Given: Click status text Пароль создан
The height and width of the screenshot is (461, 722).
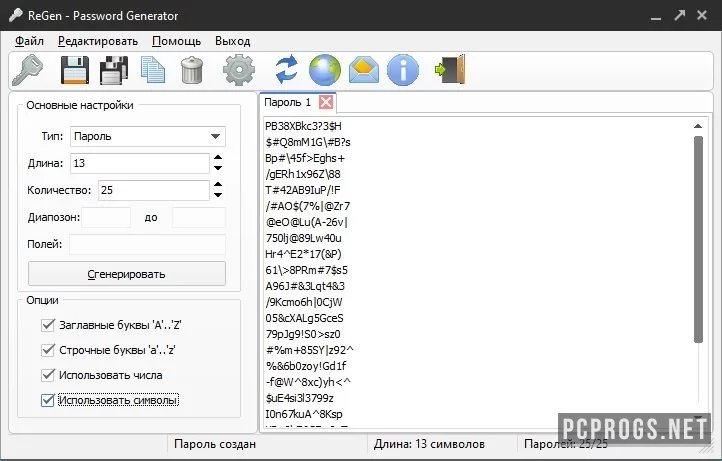Looking at the screenshot, I should (x=215, y=444).
